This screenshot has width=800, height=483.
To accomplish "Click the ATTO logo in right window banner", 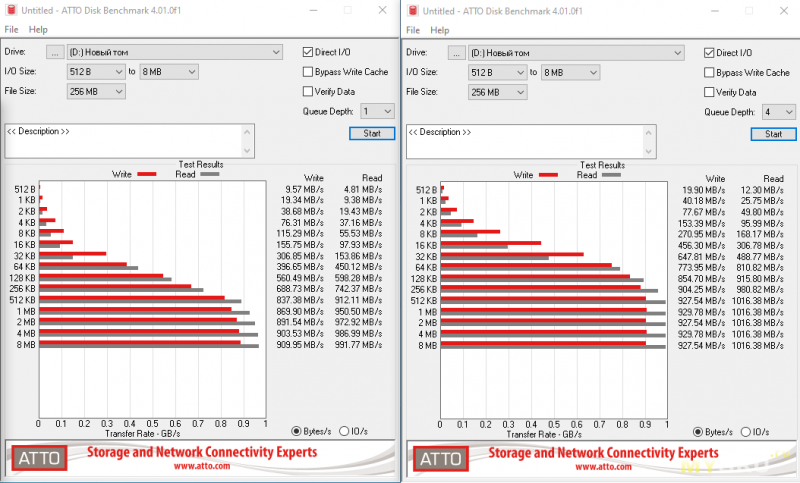I will point(440,459).
